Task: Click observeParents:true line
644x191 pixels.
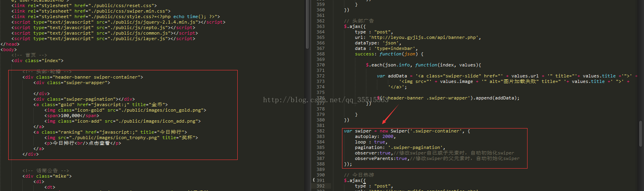Action: 437,158
